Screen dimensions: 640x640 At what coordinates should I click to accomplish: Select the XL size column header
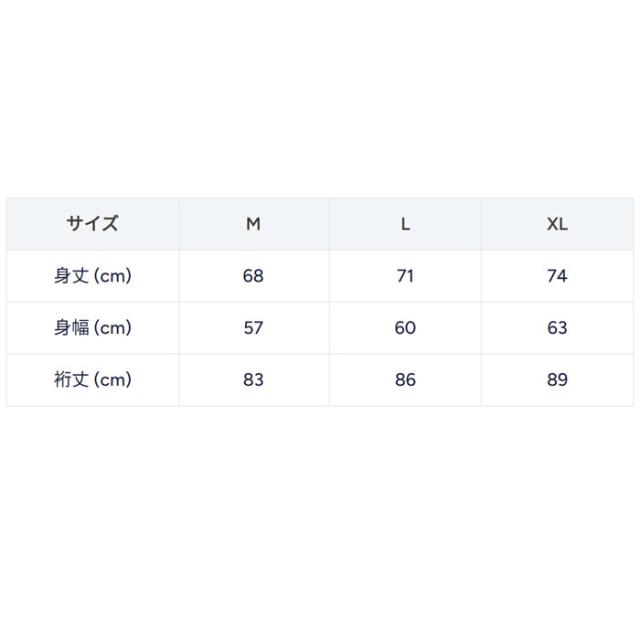point(557,224)
